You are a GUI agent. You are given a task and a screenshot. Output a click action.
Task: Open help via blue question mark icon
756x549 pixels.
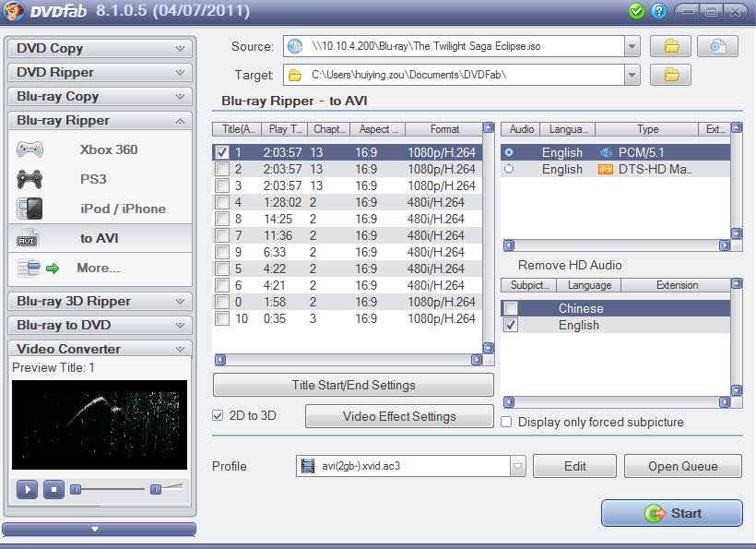658,11
